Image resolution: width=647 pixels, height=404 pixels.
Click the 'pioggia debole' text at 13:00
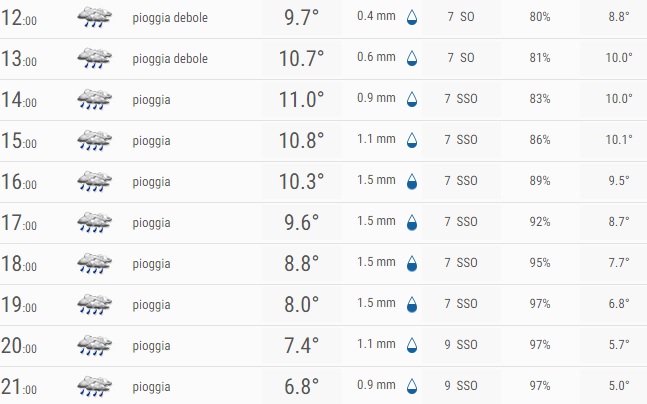(170, 59)
